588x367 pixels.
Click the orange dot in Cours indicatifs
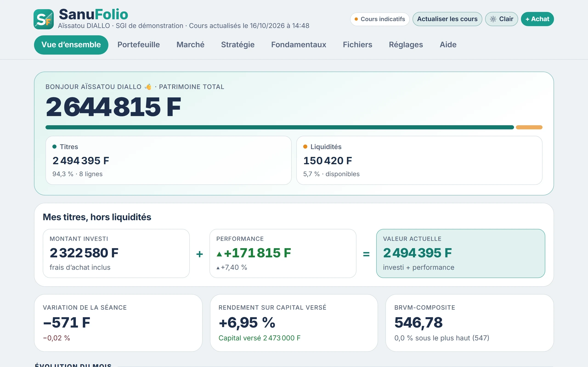click(356, 19)
